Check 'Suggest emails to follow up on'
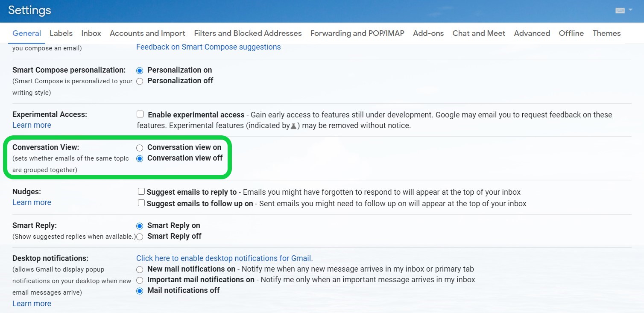Screen dimensions: 644x313 click(141, 203)
